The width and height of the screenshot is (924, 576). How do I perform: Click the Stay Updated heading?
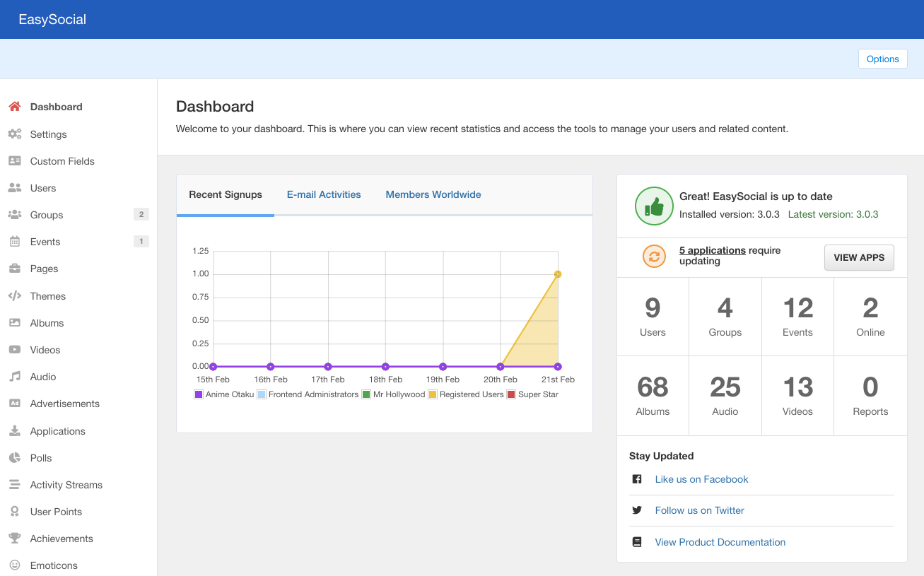[662, 456]
